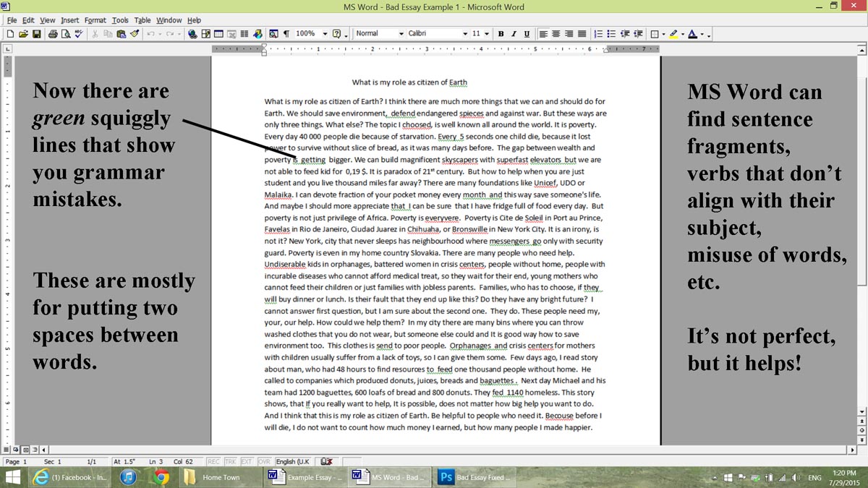Numbered list formatting icon

click(x=598, y=34)
